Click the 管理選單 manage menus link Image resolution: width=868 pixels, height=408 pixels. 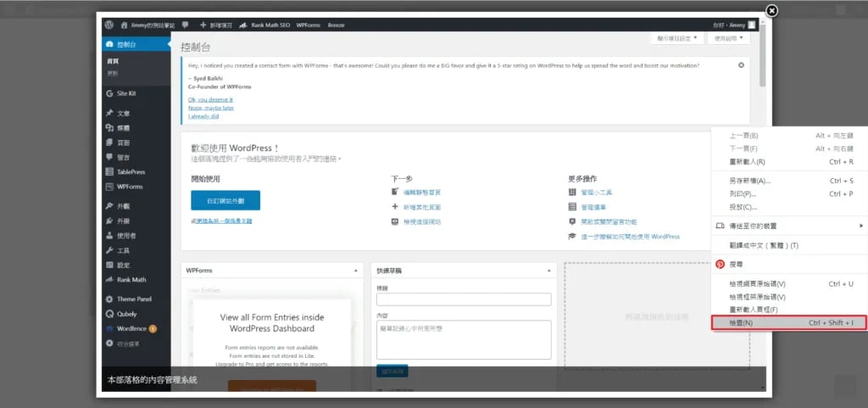[593, 207]
